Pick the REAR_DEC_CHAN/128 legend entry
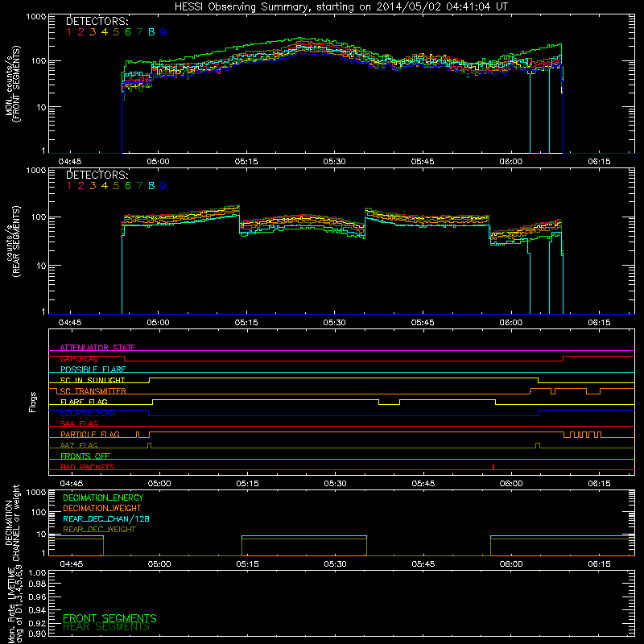 (106, 519)
